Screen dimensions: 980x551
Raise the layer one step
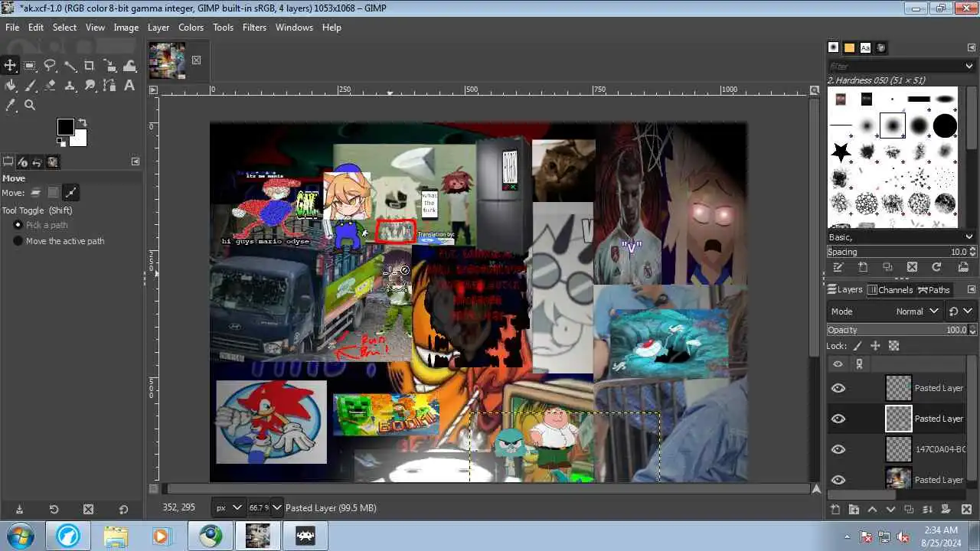tap(872, 510)
